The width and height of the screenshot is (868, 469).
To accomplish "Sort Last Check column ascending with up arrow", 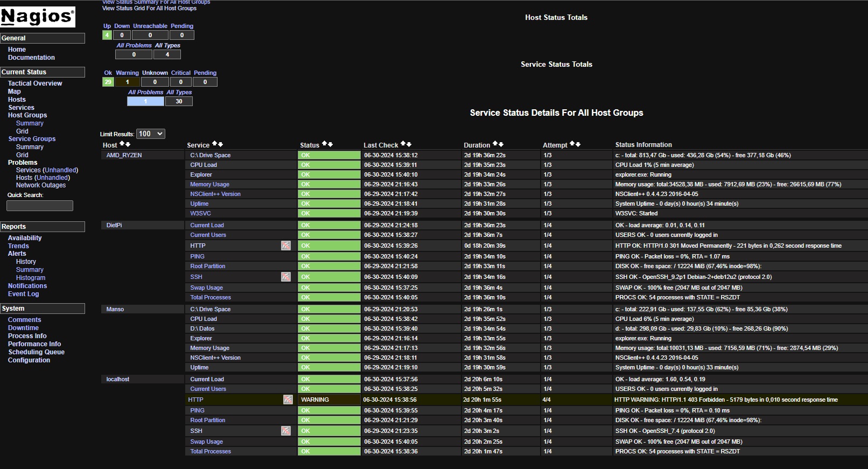I will (x=403, y=144).
